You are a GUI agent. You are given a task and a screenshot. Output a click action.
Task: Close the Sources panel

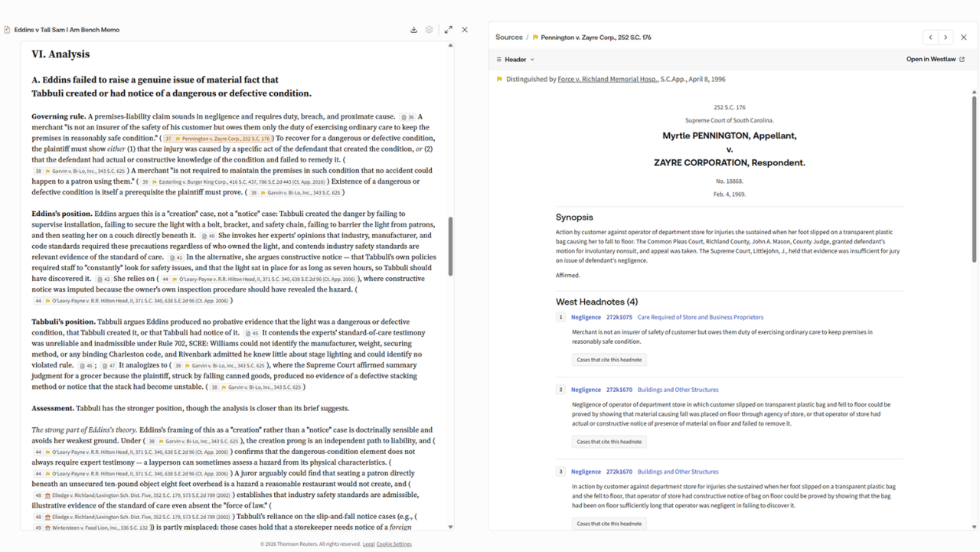(964, 37)
